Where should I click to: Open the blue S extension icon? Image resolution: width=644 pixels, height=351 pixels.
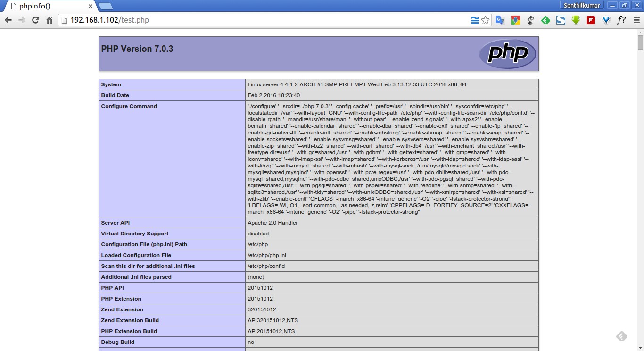(561, 20)
